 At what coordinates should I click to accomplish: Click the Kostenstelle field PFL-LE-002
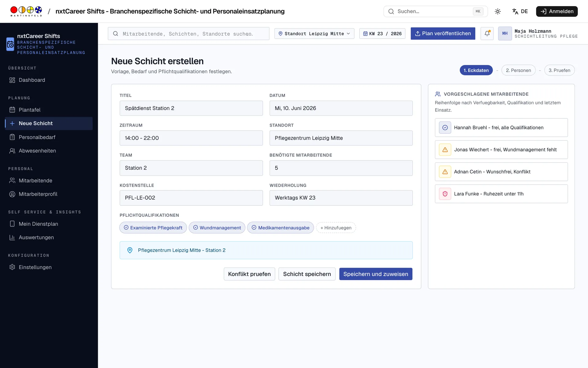click(191, 198)
